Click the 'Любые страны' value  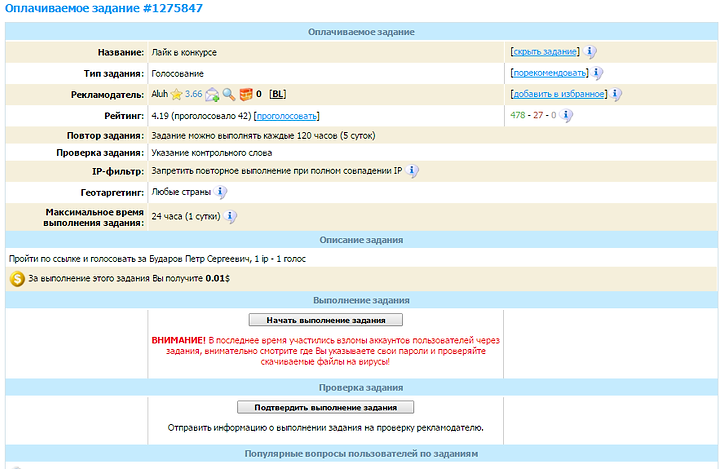tap(181, 192)
